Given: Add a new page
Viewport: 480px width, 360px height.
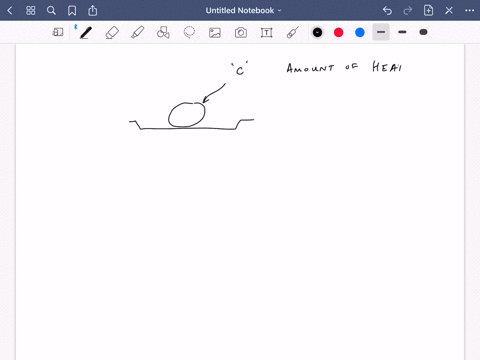Looking at the screenshot, I should tap(428, 11).
